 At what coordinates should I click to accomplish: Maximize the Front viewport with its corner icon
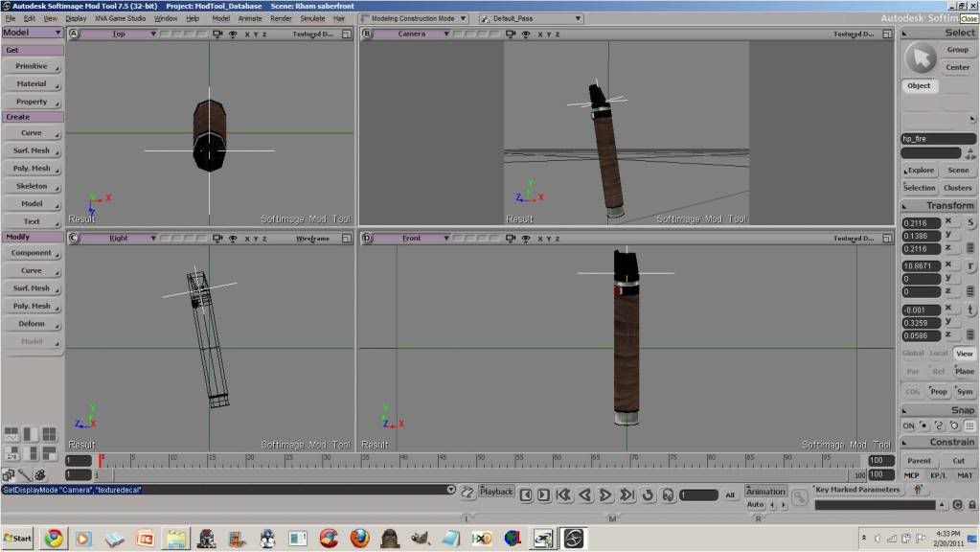click(887, 239)
